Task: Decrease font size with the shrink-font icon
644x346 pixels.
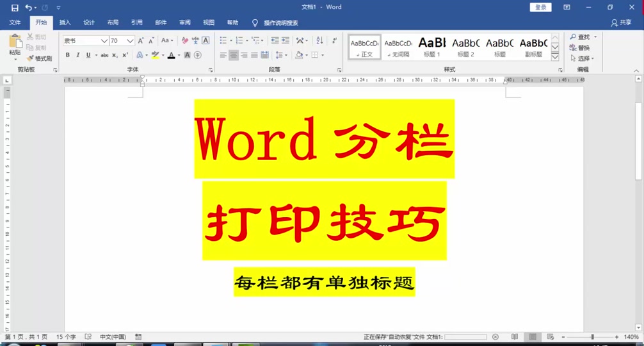Action: (x=151, y=40)
